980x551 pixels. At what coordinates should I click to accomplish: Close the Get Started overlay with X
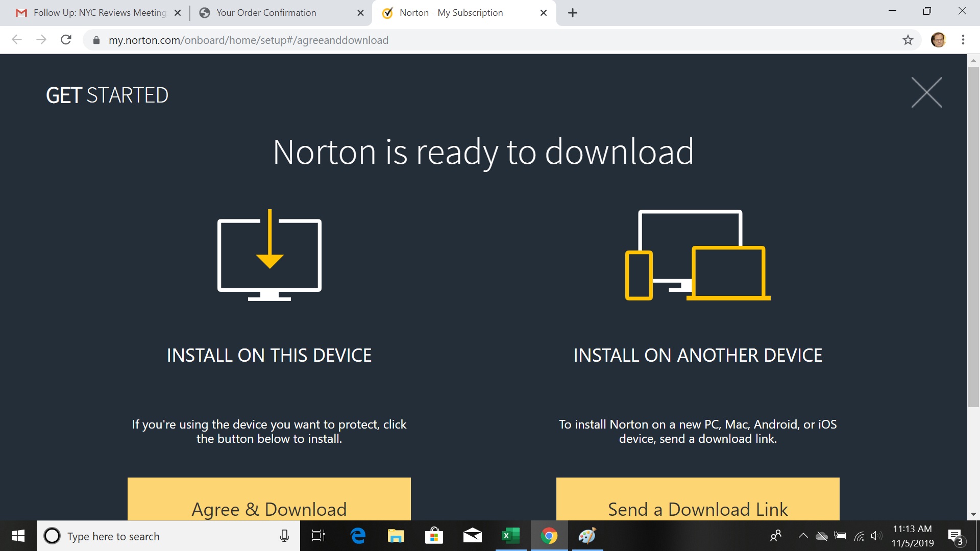(926, 92)
